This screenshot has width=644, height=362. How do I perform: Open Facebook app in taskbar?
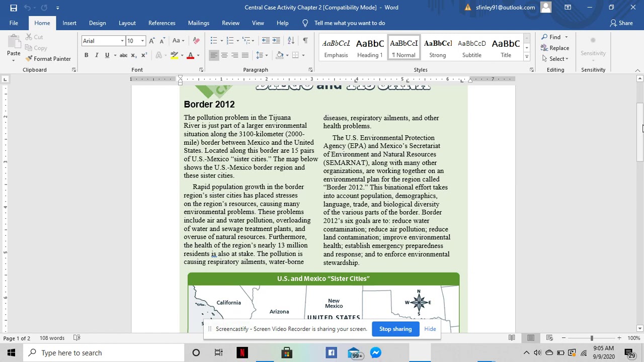[331, 353]
